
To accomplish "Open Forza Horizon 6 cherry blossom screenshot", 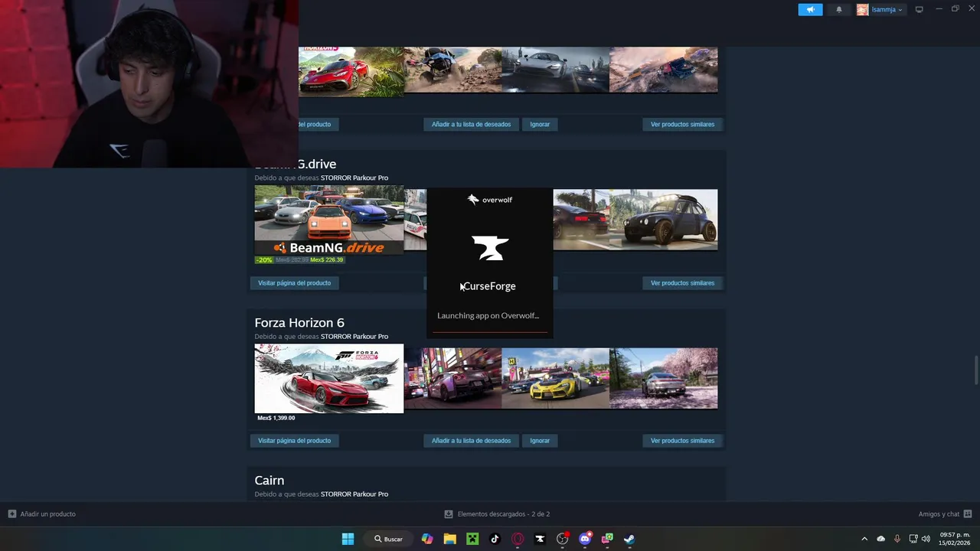I will pos(663,378).
